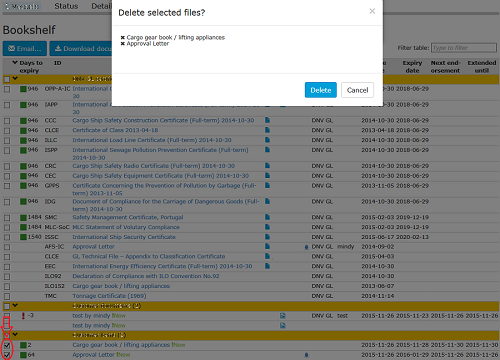Image resolution: width=500 pixels, height=360 pixels.
Task: Click the x icon beside Cargo gear book in dialog
Action: (x=123, y=37)
